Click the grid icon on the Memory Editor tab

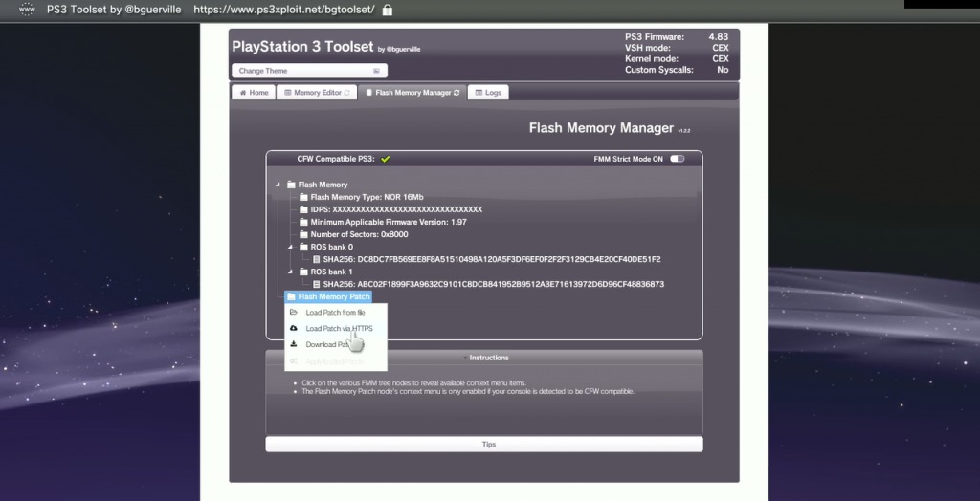click(288, 93)
